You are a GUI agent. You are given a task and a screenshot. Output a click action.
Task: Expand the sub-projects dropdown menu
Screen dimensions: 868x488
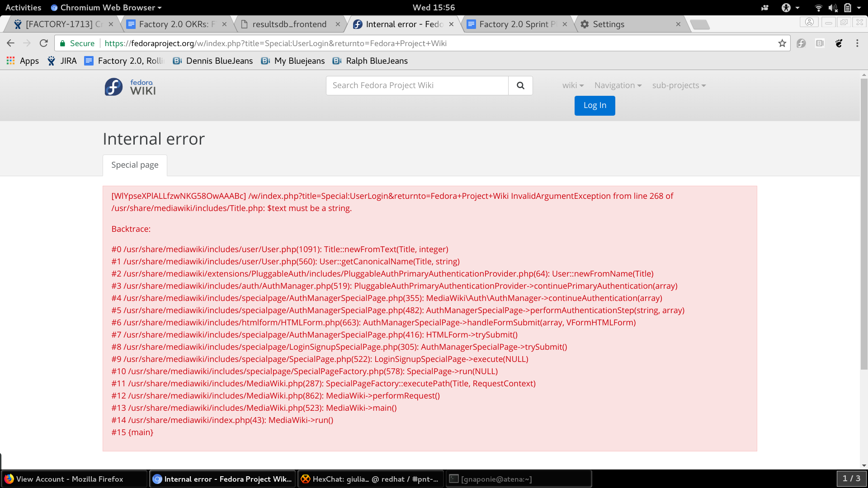point(679,85)
